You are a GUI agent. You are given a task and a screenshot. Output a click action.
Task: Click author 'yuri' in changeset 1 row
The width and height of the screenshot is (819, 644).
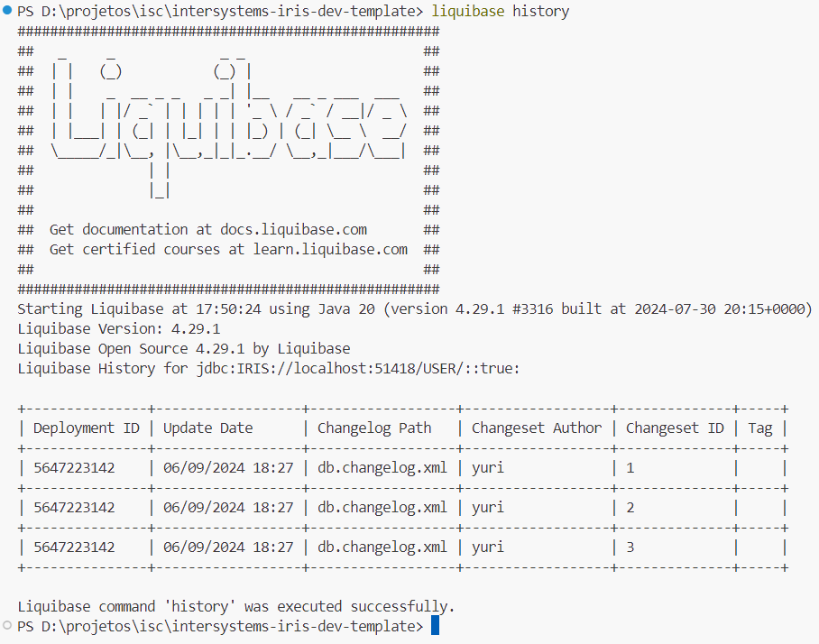coord(488,467)
